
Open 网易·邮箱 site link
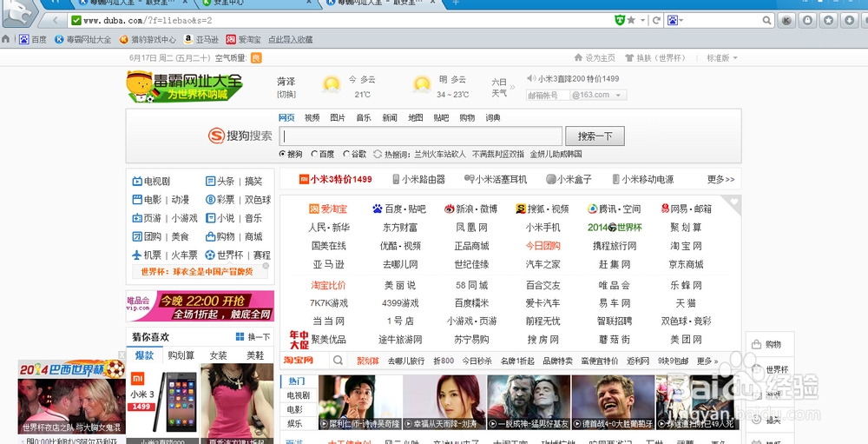[686, 209]
